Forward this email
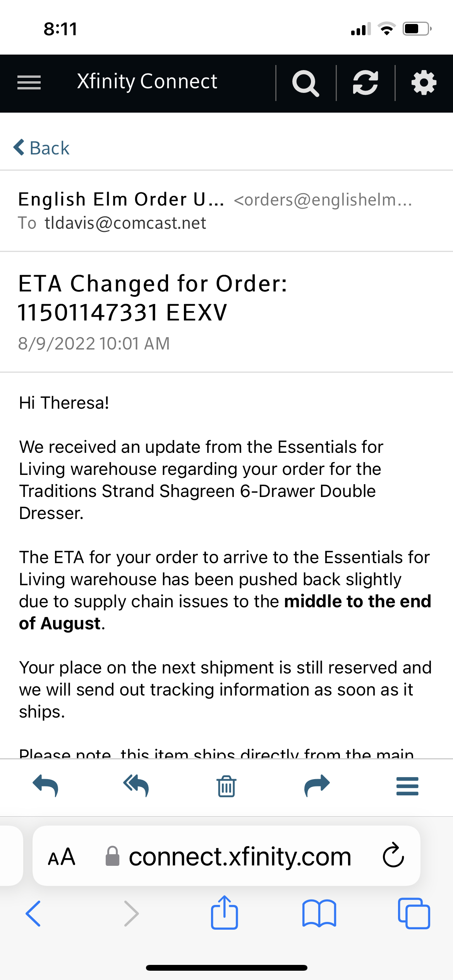 click(317, 786)
